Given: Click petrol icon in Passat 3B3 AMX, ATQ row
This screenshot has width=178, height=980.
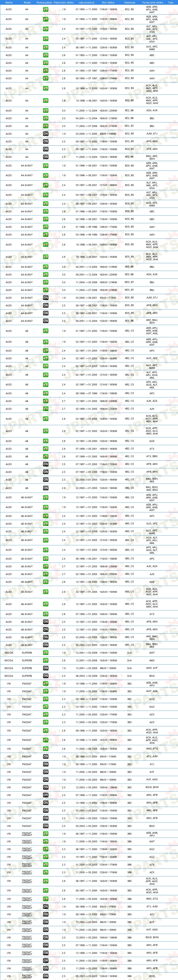Looking at the screenshot, I should (45, 749).
